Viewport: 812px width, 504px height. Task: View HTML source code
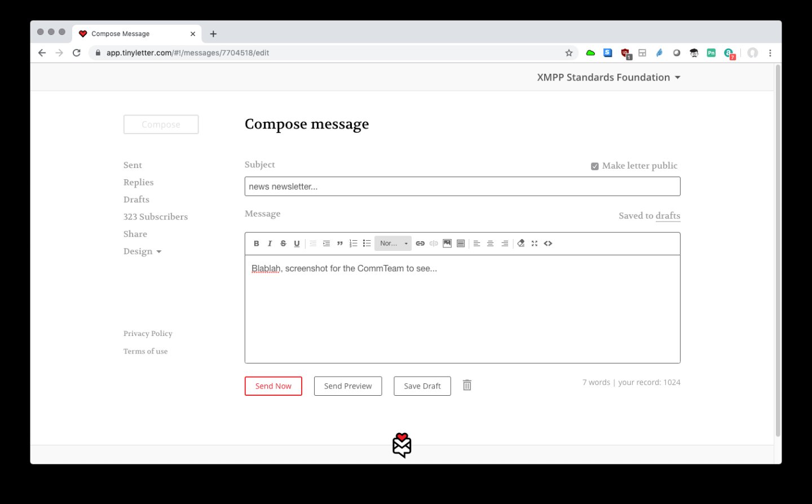pyautogui.click(x=548, y=244)
